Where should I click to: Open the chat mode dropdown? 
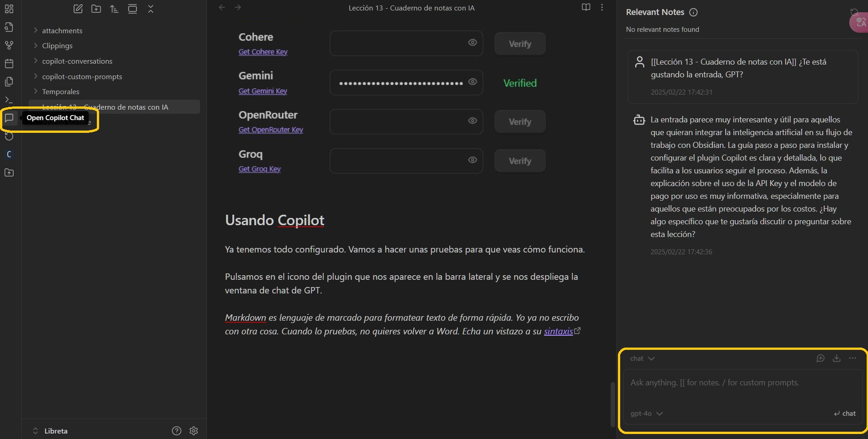tap(642, 358)
